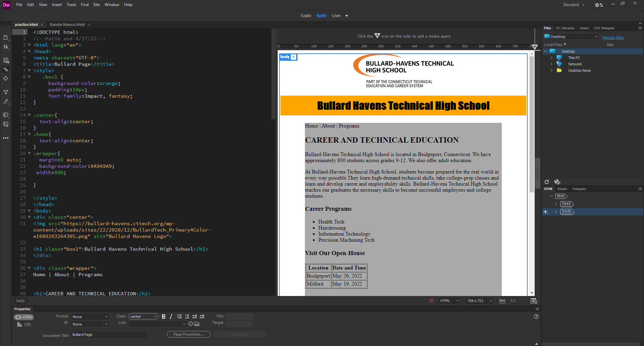Switch to the Bandai Namco.html tab
The height and width of the screenshot is (346, 644).
67,24
